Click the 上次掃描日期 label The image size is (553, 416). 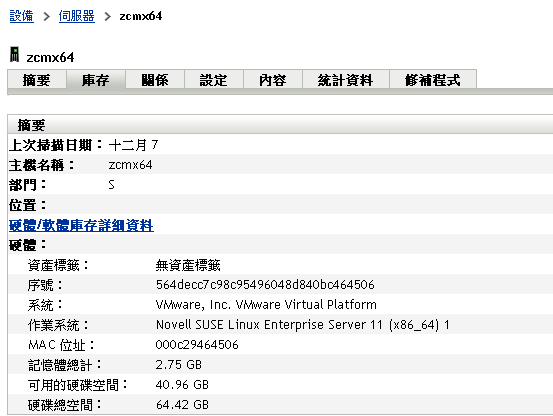click(56, 145)
